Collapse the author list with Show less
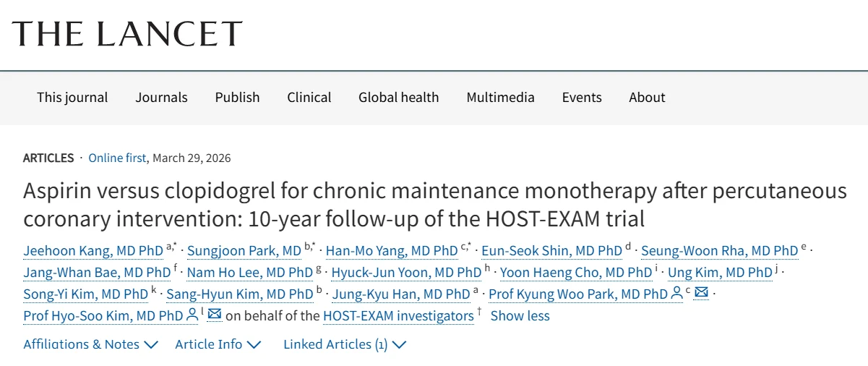Image resolution: width=868 pixels, height=366 pixels. 520,316
